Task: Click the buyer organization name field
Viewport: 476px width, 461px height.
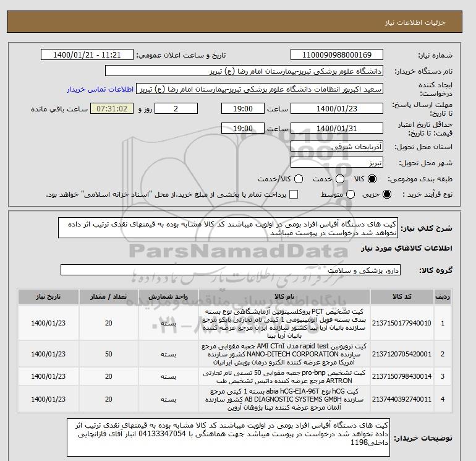Action: (x=244, y=71)
